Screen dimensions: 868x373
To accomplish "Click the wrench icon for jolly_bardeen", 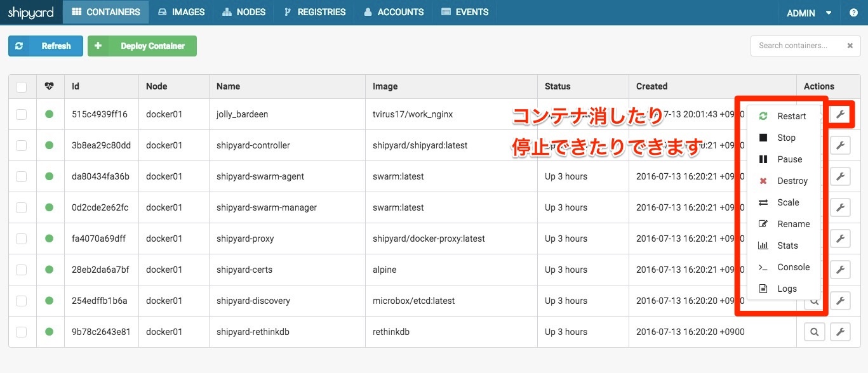I will pyautogui.click(x=839, y=114).
